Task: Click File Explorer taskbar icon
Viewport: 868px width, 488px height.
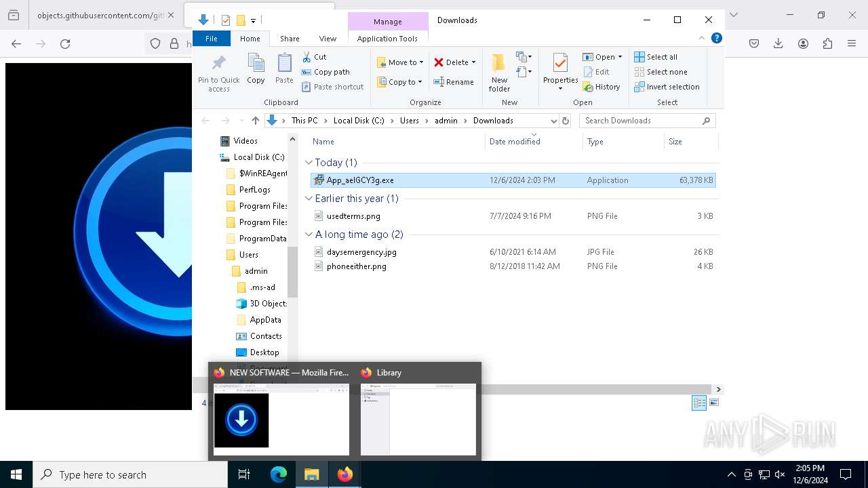Action: coord(311,474)
